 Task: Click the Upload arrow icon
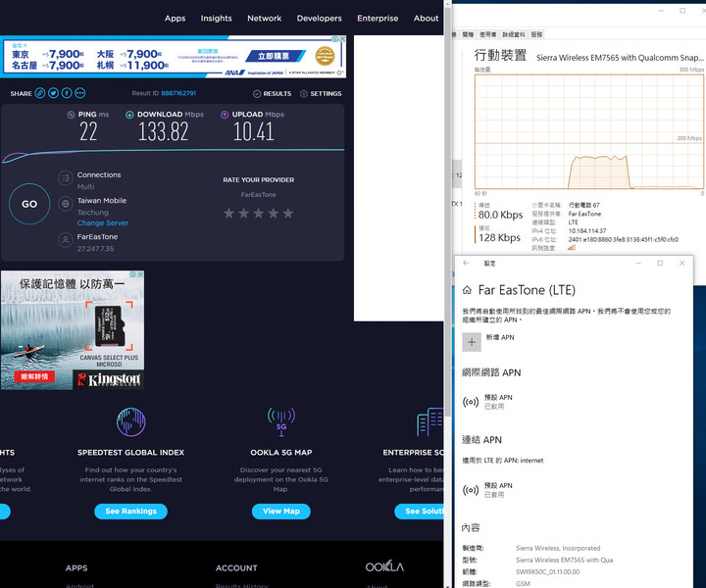225,115
